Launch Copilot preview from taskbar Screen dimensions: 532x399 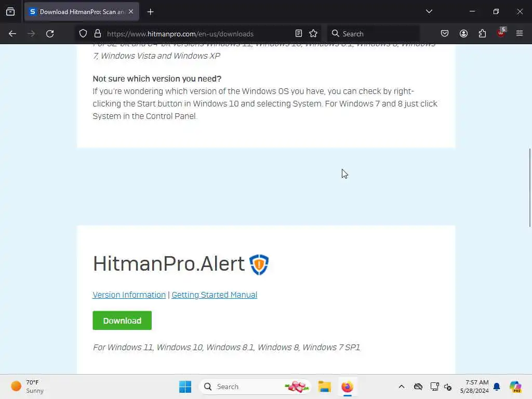[515, 387]
